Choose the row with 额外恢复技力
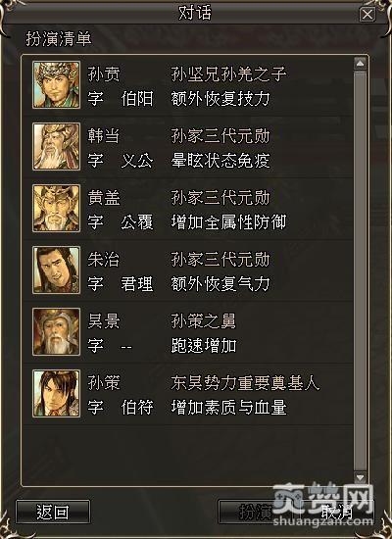The image size is (392, 539). click(188, 85)
